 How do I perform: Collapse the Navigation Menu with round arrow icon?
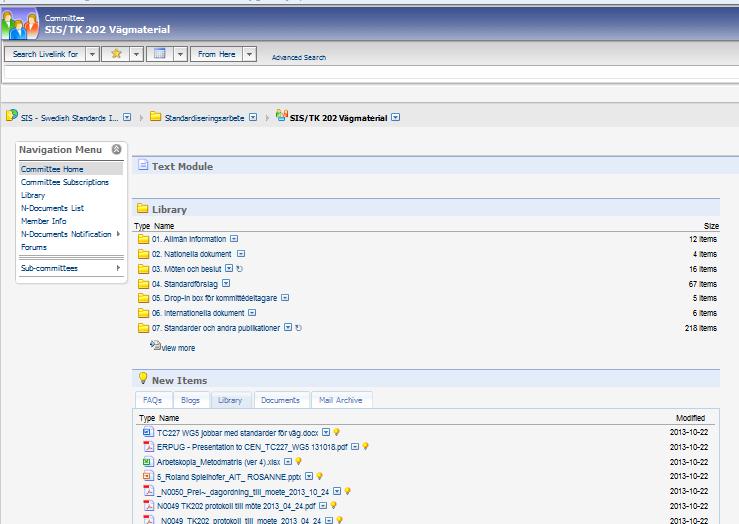[116, 149]
